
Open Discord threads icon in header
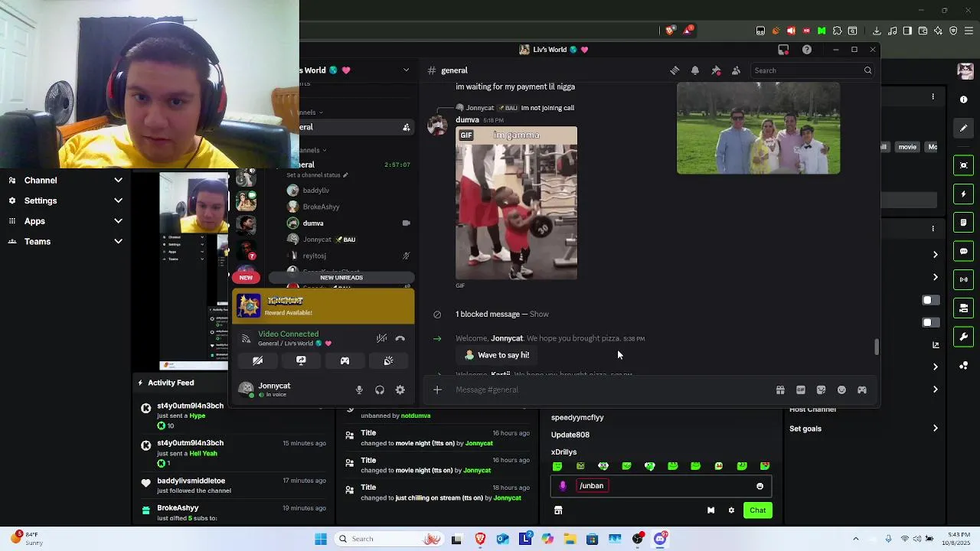click(x=675, y=70)
